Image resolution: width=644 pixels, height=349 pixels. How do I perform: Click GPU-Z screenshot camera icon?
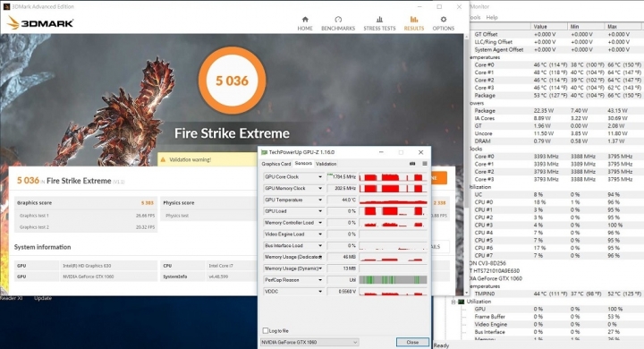click(x=412, y=164)
